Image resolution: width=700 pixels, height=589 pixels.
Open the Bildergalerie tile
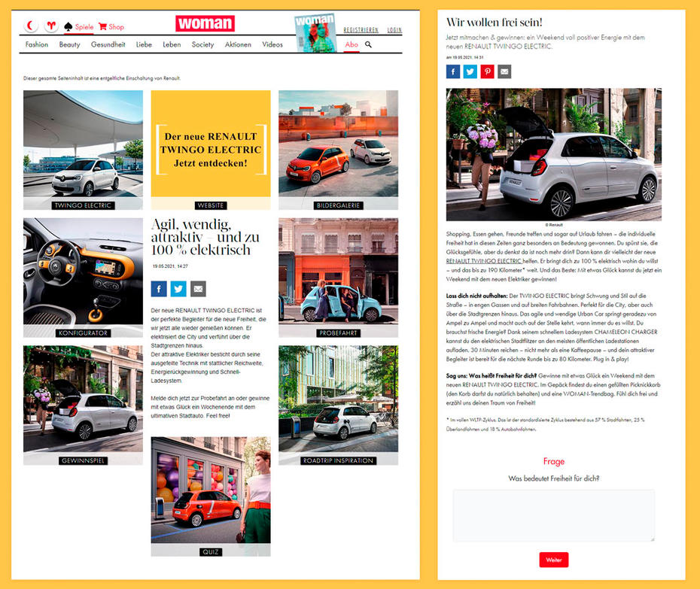[339, 150]
